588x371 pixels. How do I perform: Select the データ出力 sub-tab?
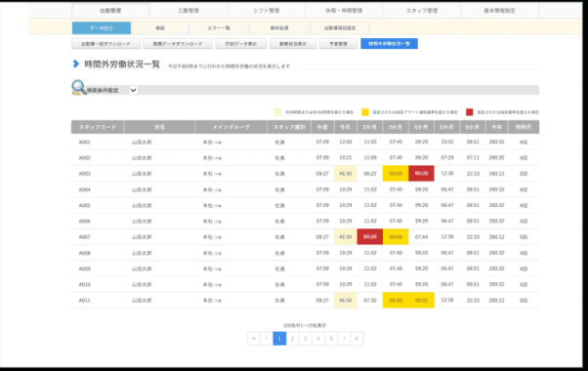pos(102,28)
